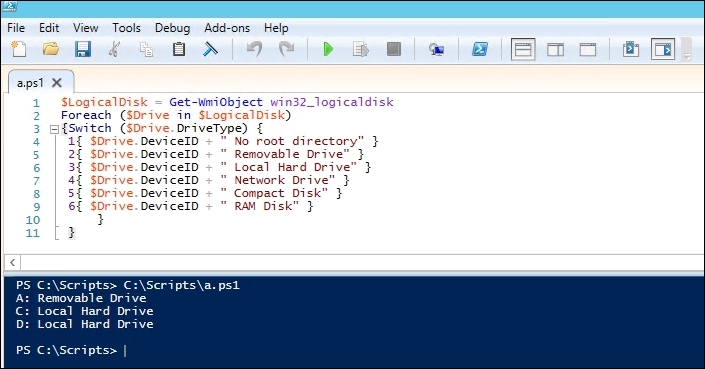Close the a.ps1 tab with the X
The image size is (705, 369).
[x=57, y=83]
